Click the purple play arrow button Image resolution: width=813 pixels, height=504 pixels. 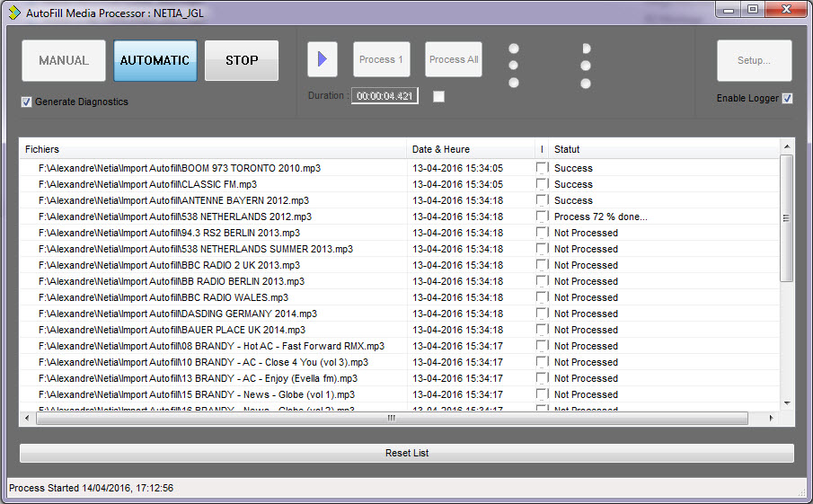[x=323, y=60]
